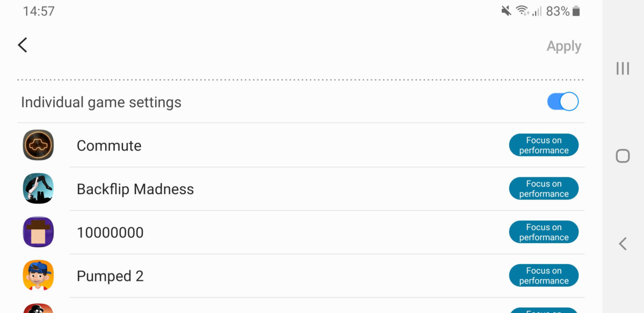Disable Individual game settings toggle
This screenshot has width=644, height=313.
[x=562, y=102]
